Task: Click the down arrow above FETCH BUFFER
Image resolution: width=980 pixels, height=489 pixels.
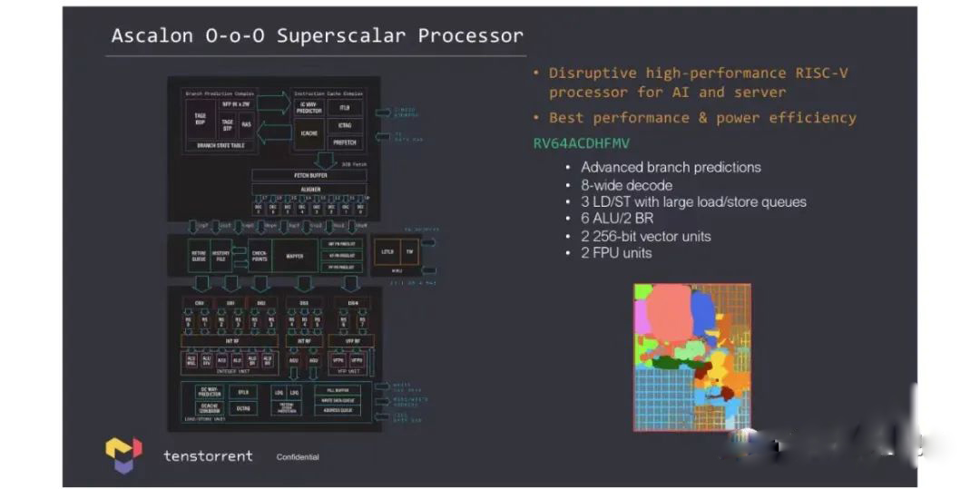Action: click(x=325, y=160)
